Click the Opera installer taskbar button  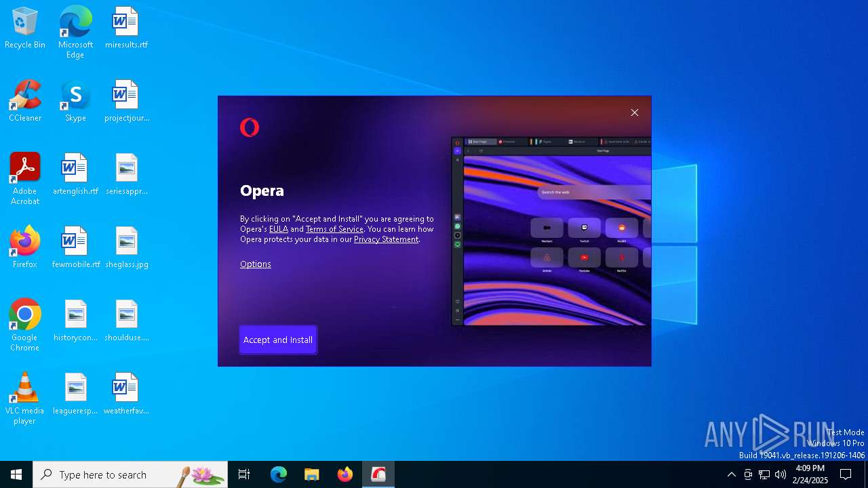coord(378,474)
